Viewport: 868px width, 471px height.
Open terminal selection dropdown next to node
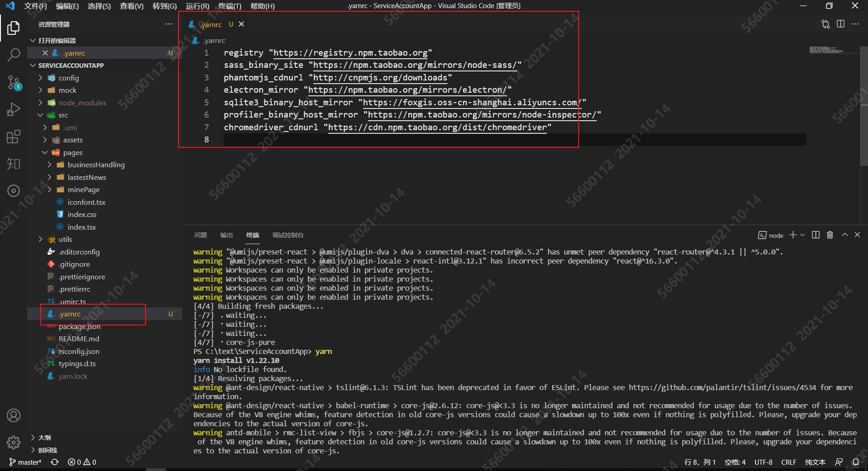[803, 235]
